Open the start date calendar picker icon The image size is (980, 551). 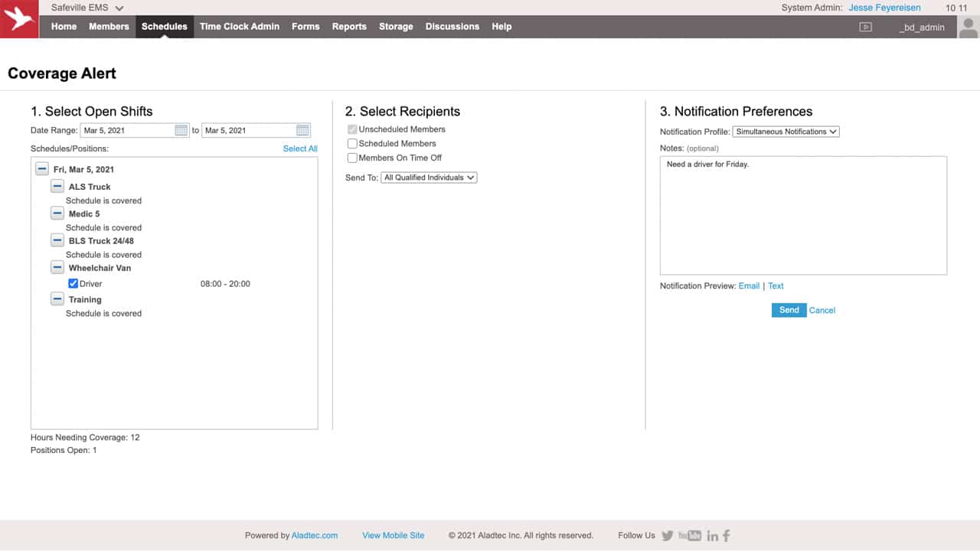(x=181, y=130)
